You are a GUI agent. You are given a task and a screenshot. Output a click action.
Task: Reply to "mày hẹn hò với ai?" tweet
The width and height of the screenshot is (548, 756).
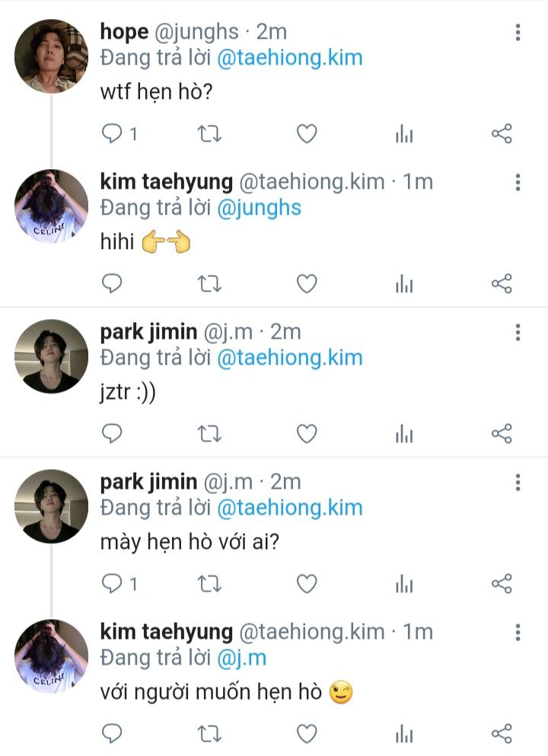(x=113, y=584)
